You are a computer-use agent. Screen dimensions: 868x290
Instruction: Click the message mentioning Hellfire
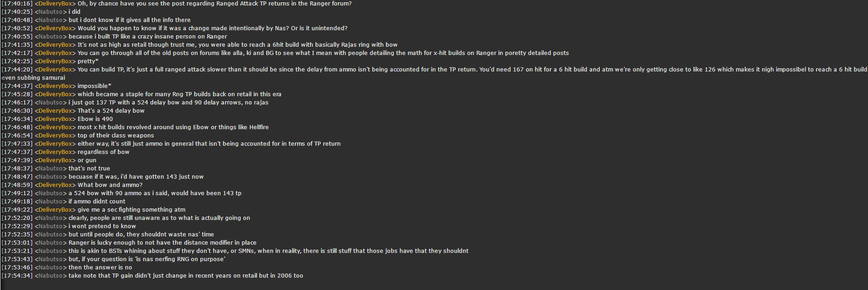point(173,127)
